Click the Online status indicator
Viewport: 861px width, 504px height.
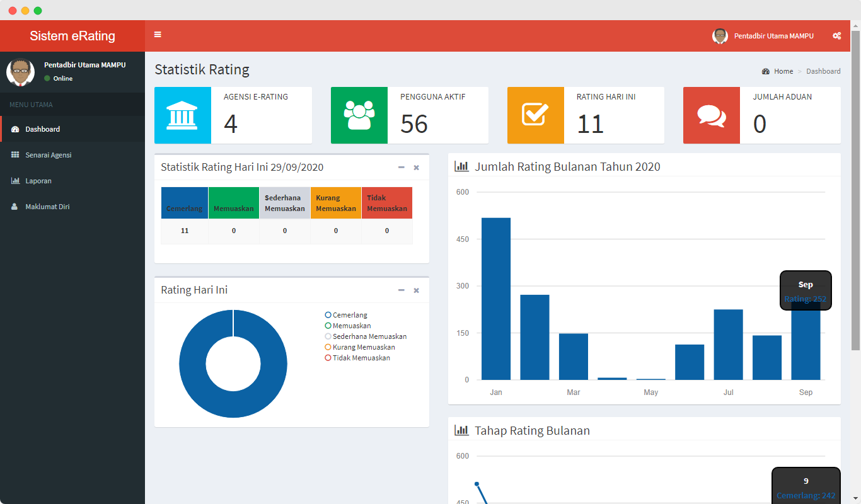click(x=59, y=78)
